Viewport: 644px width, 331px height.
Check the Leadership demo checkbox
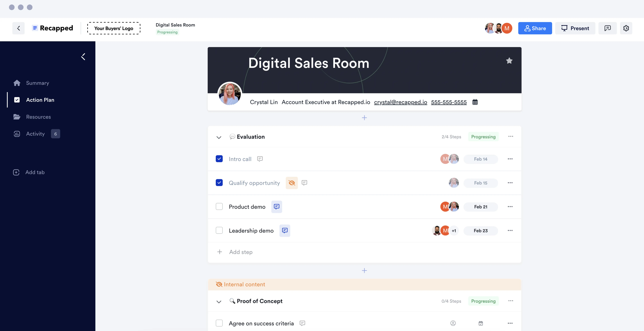point(219,230)
